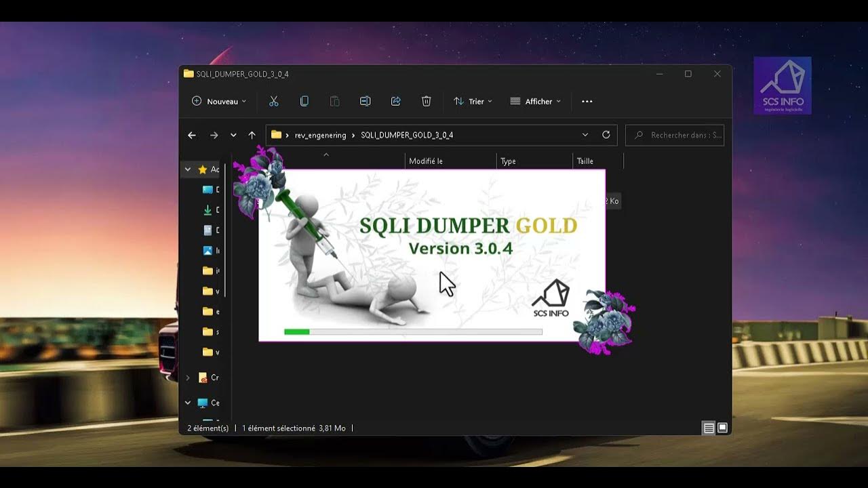This screenshot has height=488, width=868.
Task: Click the yellow star quick access icon
Action: pyautogui.click(x=202, y=169)
